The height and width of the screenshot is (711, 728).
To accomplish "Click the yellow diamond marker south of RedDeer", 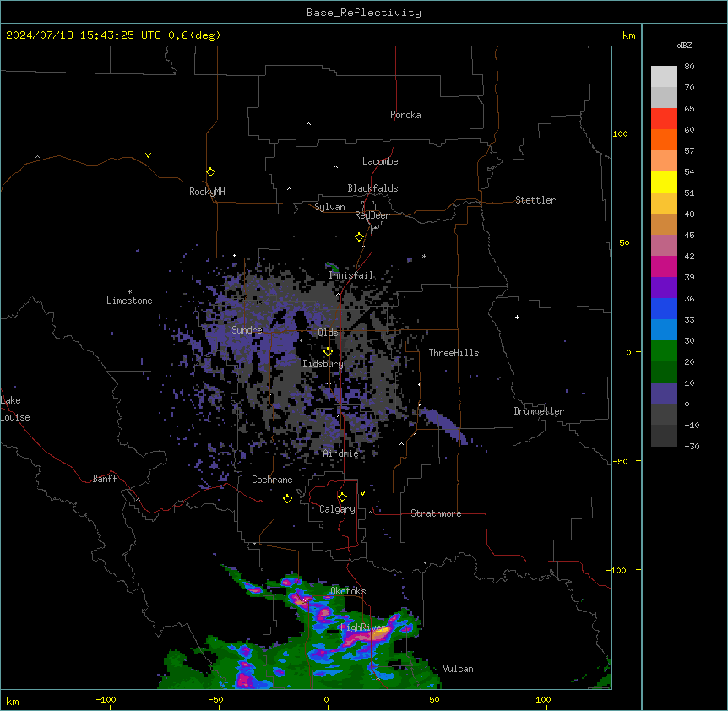I will point(360,237).
